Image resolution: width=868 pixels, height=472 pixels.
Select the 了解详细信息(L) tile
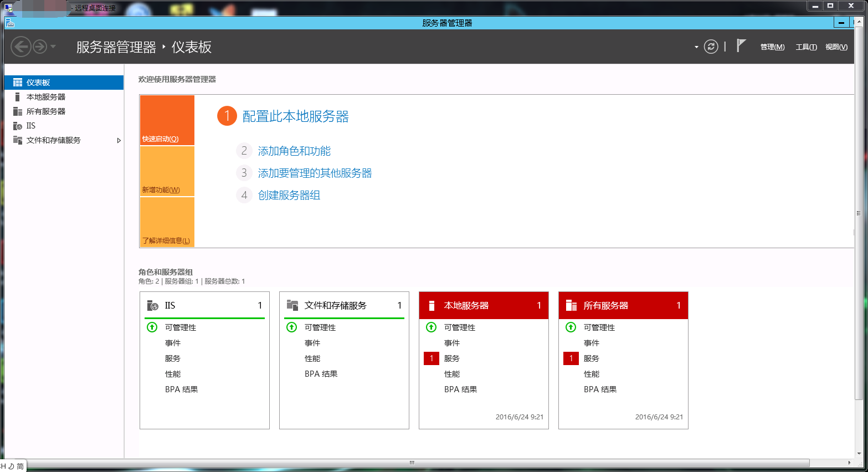click(167, 222)
